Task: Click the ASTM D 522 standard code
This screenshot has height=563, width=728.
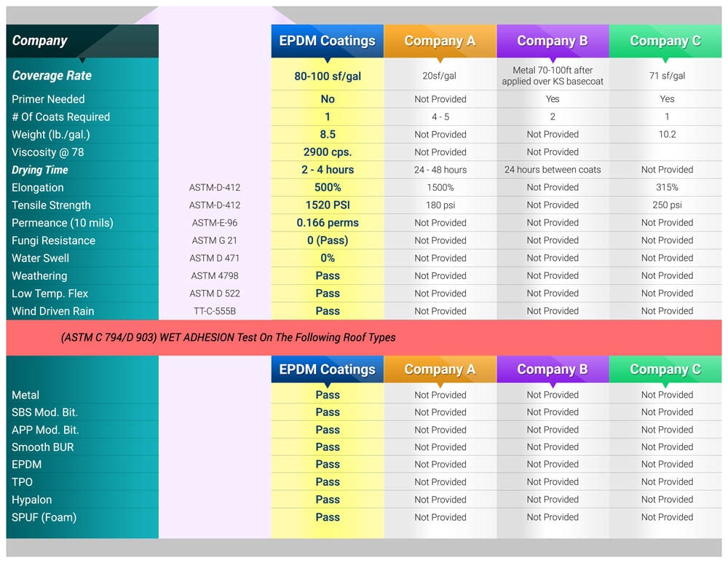Action: (x=215, y=294)
